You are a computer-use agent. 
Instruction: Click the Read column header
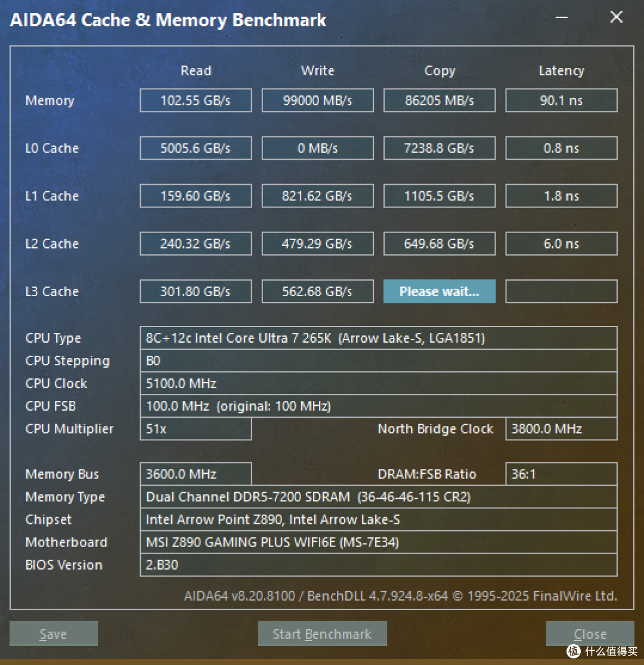click(x=196, y=70)
